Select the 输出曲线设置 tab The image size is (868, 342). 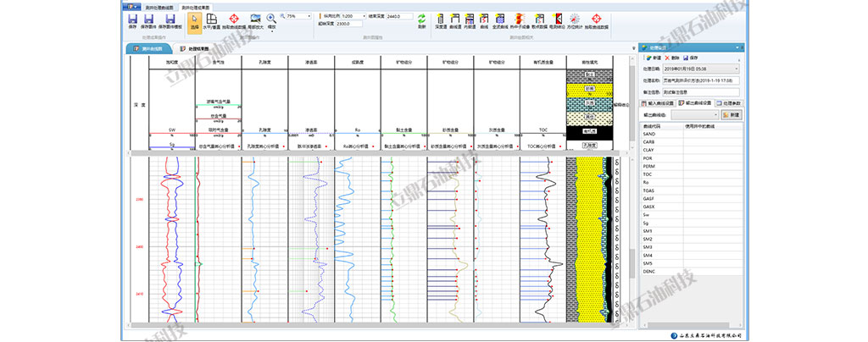695,102
